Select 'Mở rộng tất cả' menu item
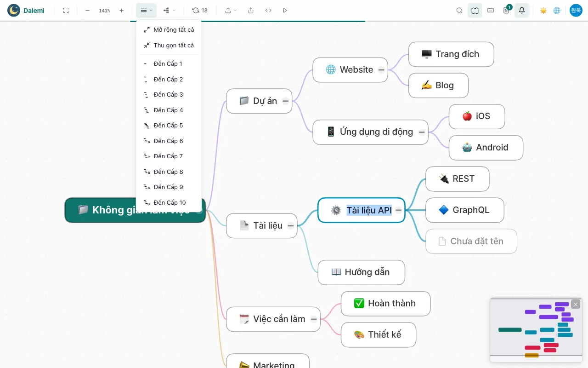 [x=169, y=29]
